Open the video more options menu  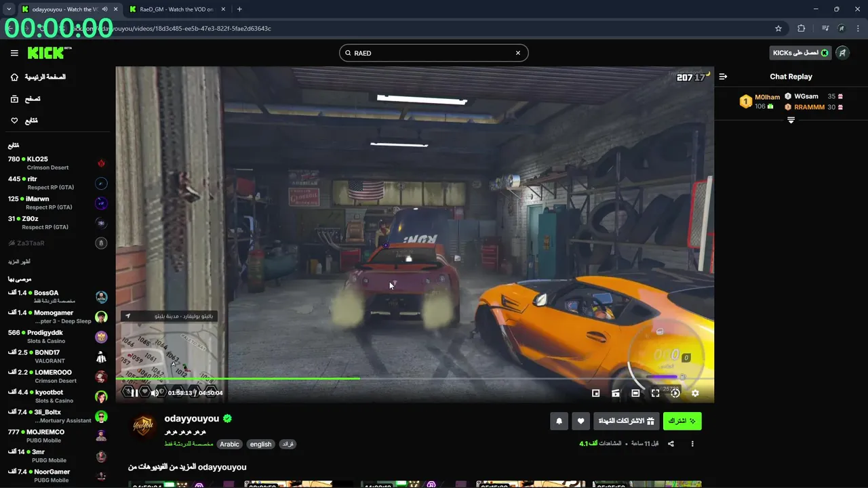(692, 444)
